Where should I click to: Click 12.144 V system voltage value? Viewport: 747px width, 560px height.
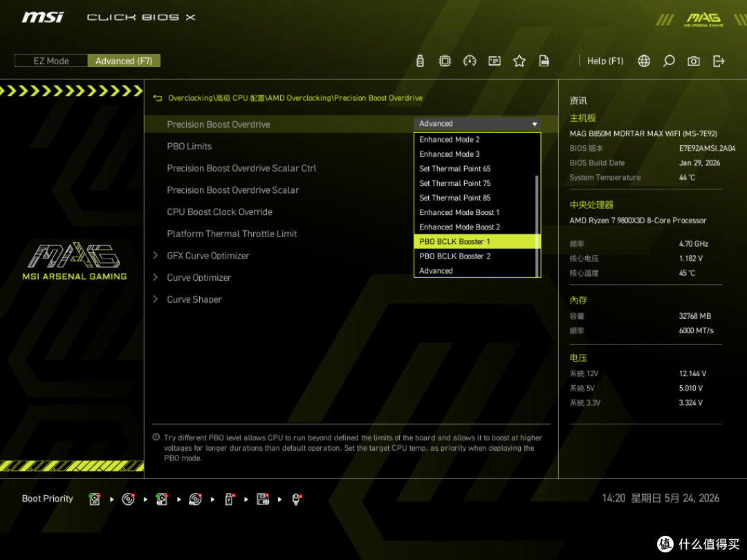point(692,374)
